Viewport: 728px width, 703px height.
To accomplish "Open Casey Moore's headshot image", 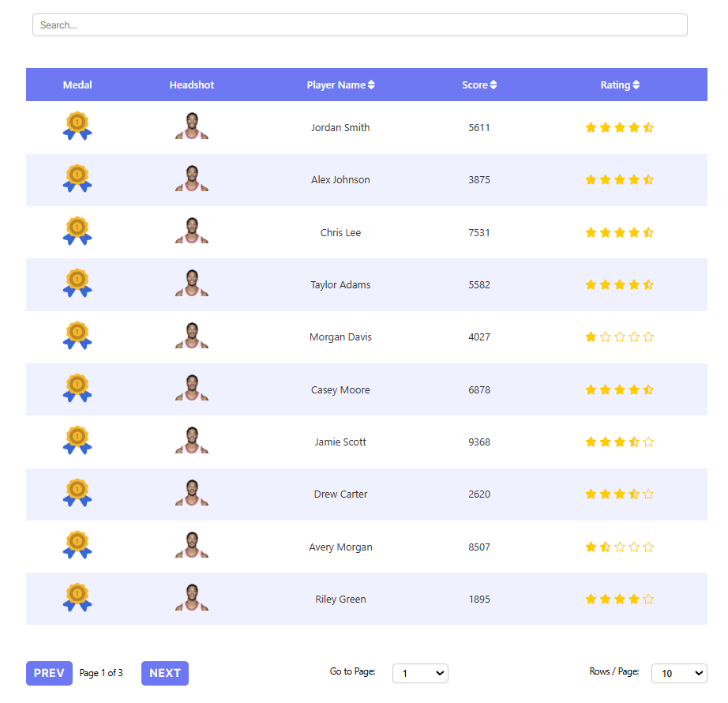I will (x=192, y=388).
